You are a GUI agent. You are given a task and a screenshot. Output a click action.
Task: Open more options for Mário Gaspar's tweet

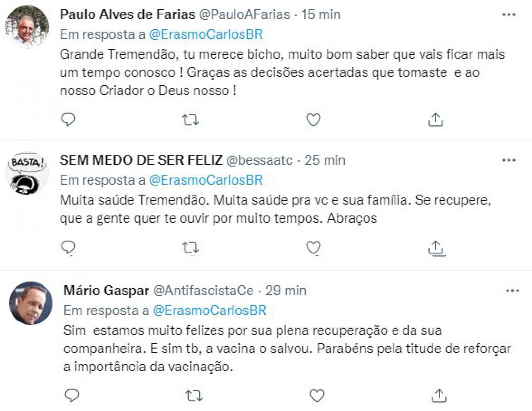click(513, 291)
